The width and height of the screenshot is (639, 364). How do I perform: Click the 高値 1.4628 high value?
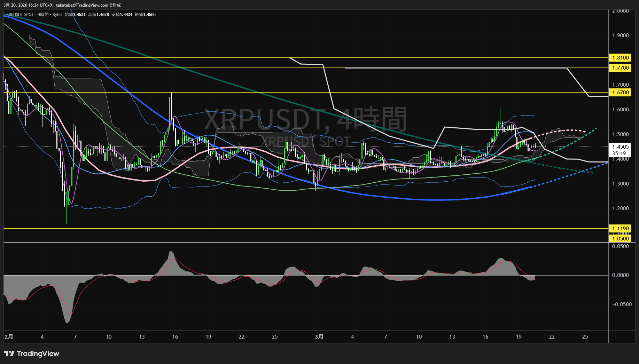pos(99,15)
